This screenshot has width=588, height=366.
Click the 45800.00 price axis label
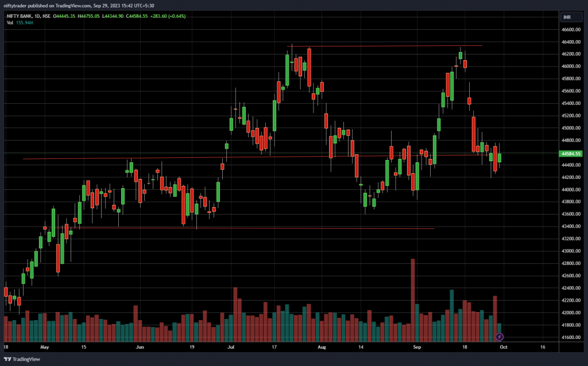[571, 79]
